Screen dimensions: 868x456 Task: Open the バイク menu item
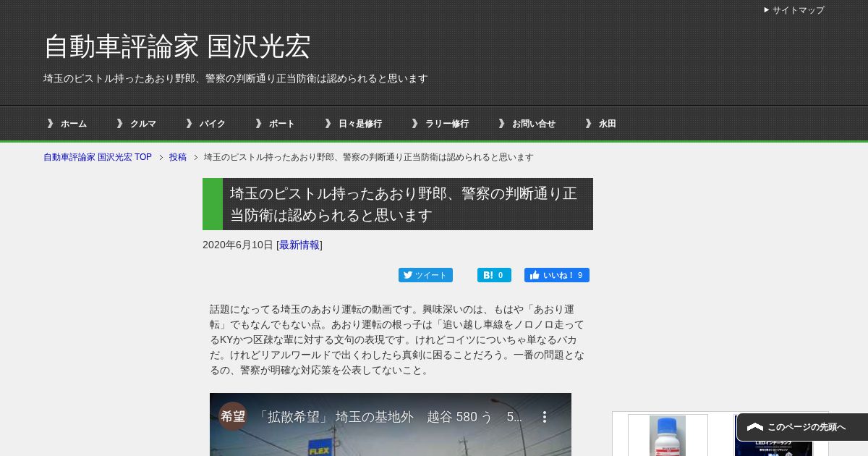[205, 124]
